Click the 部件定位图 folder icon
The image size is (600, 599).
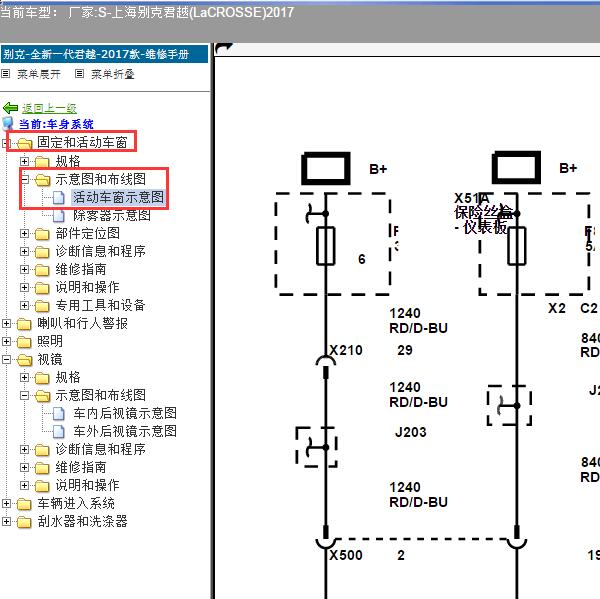pyautogui.click(x=42, y=234)
